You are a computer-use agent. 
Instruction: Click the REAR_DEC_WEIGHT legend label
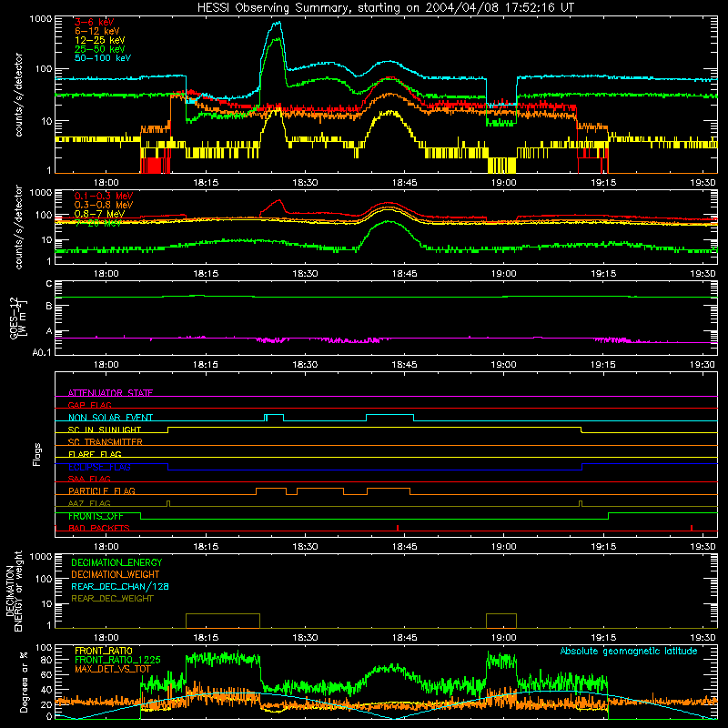click(112, 599)
